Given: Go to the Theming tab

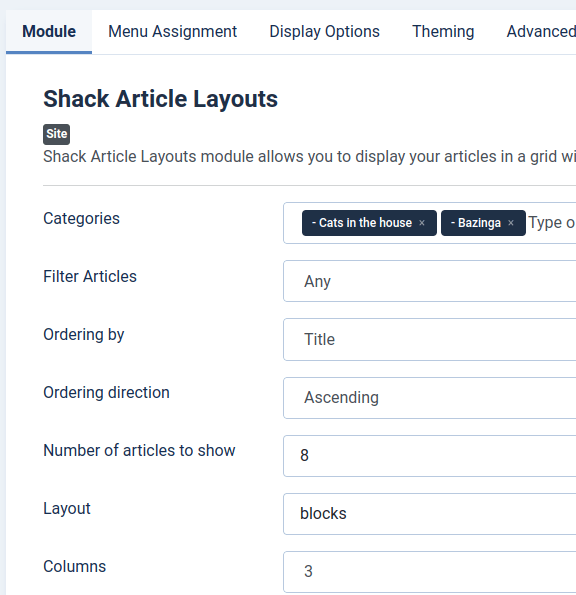Looking at the screenshot, I should click(443, 32).
